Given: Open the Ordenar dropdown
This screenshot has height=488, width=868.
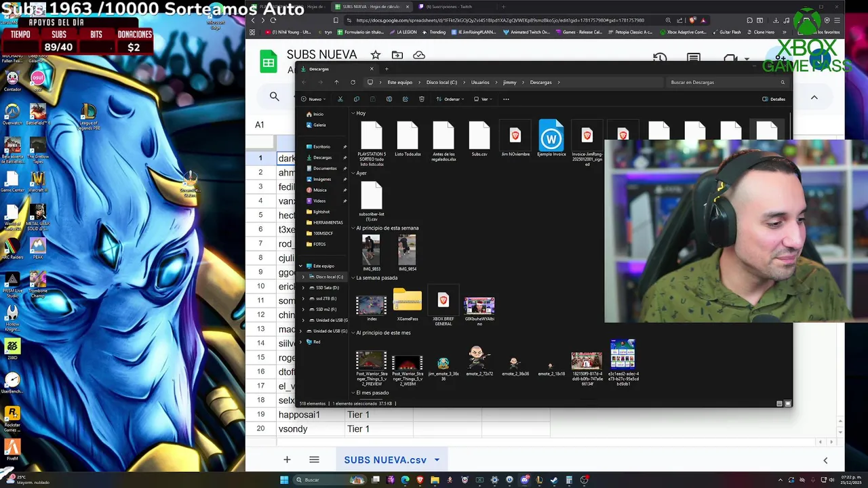Looking at the screenshot, I should [450, 99].
